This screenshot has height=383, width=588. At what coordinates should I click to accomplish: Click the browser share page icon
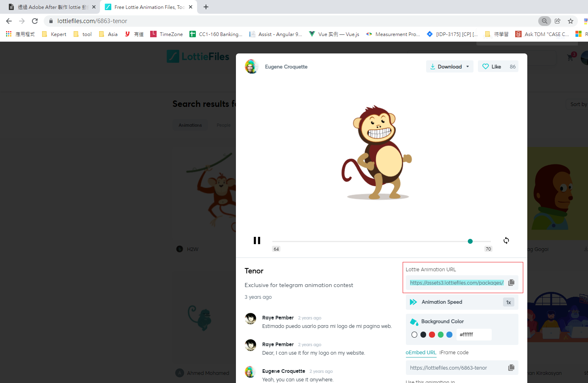(x=558, y=21)
